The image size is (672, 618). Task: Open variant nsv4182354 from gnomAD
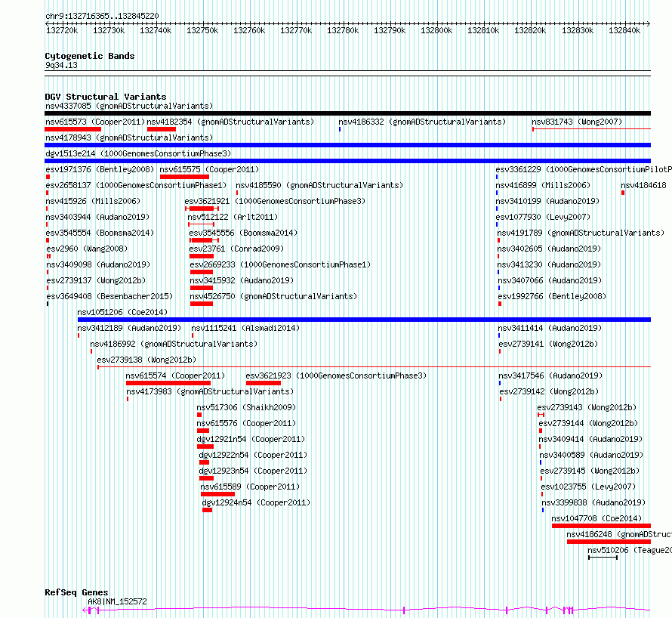pos(230,122)
